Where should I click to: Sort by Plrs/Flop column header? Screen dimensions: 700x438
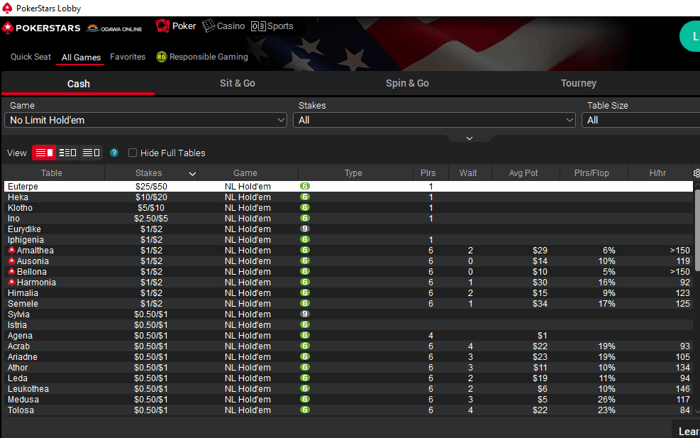[x=594, y=173]
